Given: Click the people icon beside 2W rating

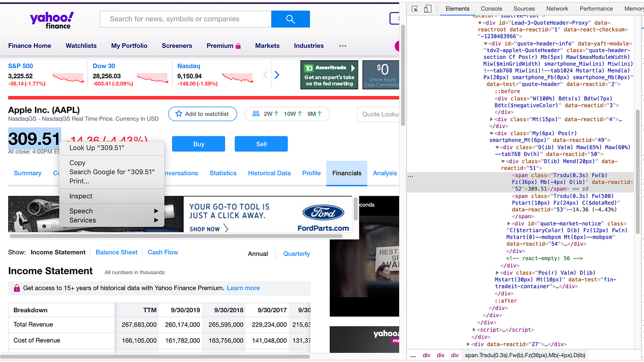Looking at the screenshot, I should (x=256, y=114).
